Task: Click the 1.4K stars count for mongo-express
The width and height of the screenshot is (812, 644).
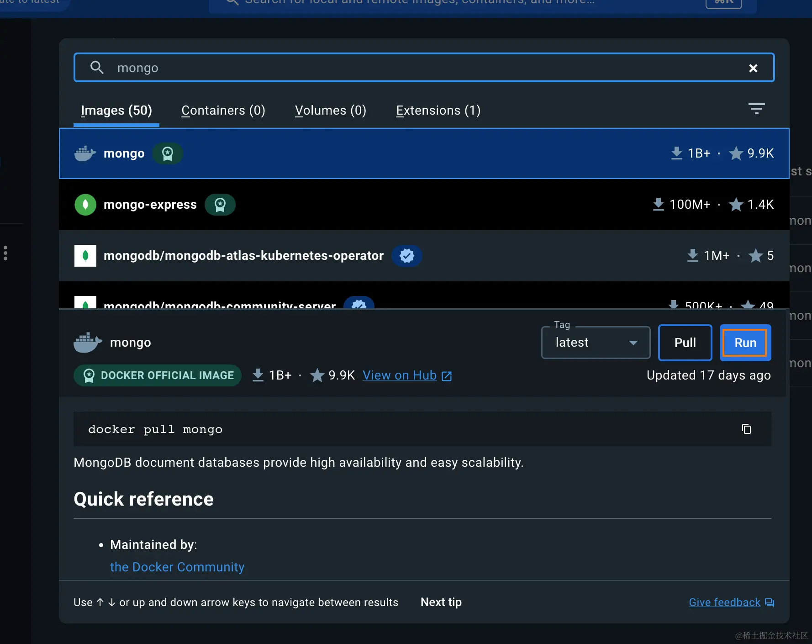Action: pyautogui.click(x=760, y=205)
